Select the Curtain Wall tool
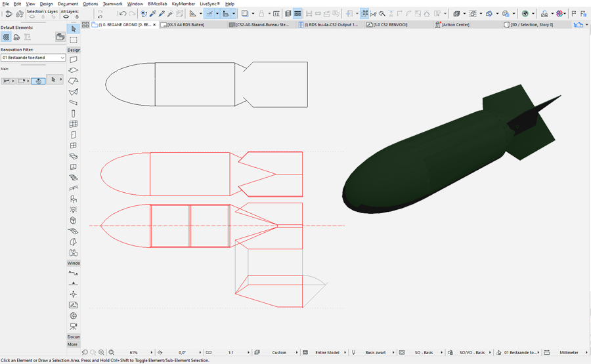This screenshot has width=591, height=364. pos(74,124)
